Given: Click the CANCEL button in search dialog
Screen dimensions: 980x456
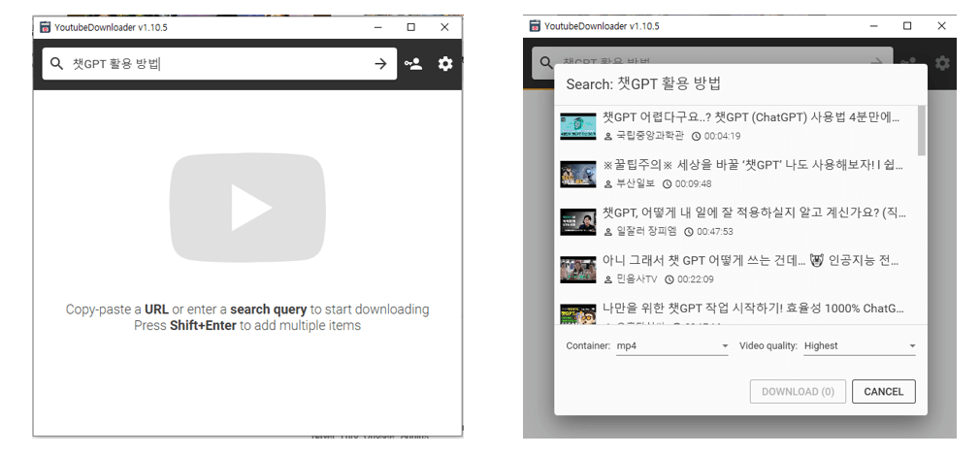Looking at the screenshot, I should (883, 392).
